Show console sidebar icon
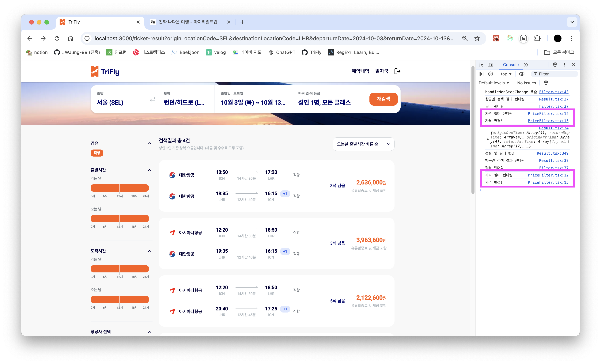Image resolution: width=601 pixels, height=364 pixels. [x=481, y=74]
